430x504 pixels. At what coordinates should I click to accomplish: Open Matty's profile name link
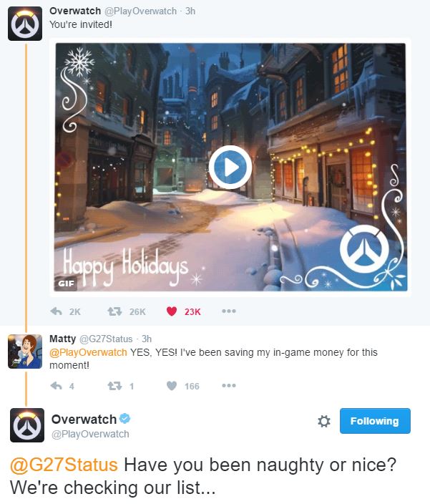(63, 339)
